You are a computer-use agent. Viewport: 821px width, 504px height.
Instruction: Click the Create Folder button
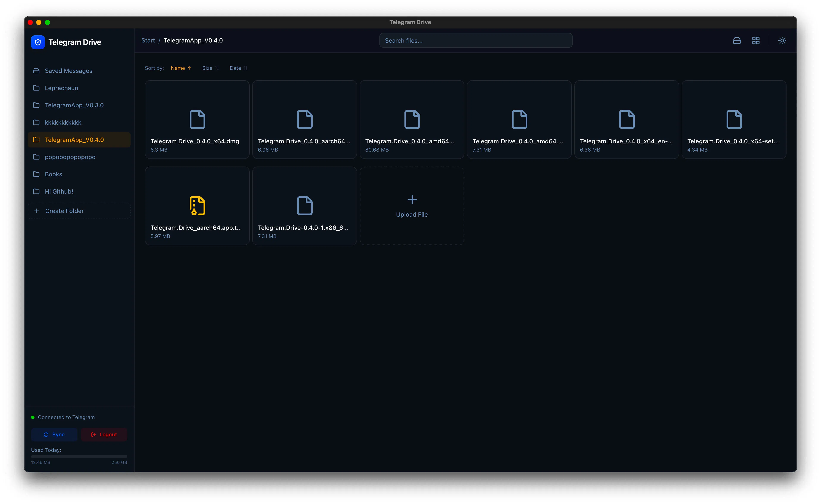(x=79, y=211)
